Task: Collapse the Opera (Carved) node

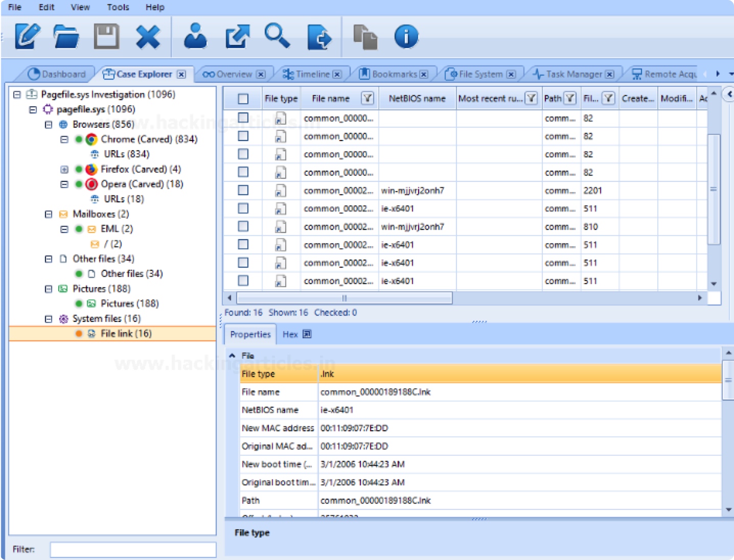Action: click(64, 184)
